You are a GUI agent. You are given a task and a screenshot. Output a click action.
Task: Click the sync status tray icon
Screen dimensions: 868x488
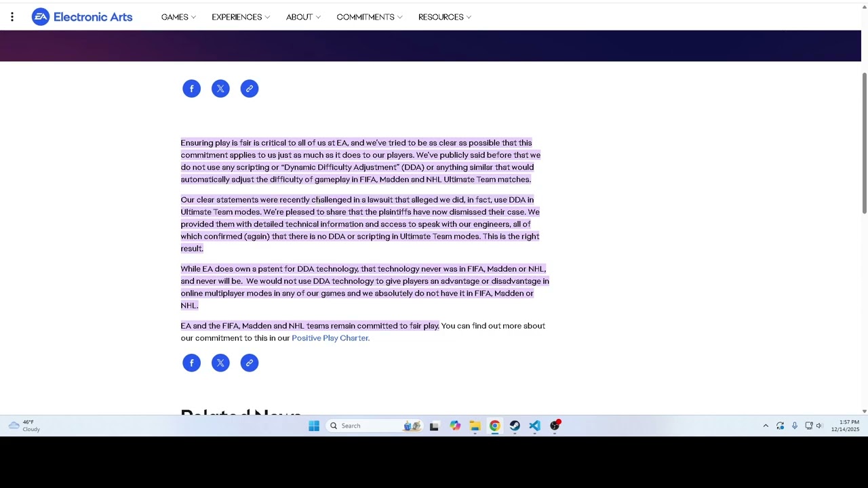[780, 426]
